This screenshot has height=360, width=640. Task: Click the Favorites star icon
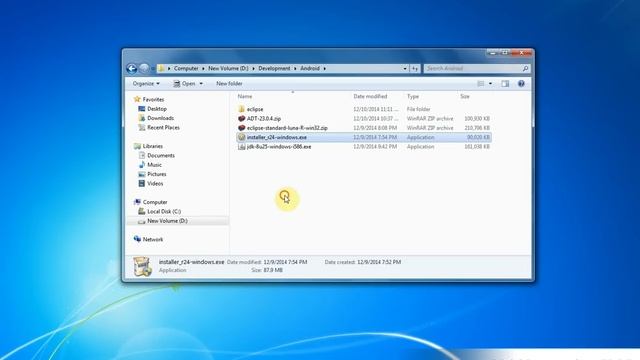tap(137, 99)
